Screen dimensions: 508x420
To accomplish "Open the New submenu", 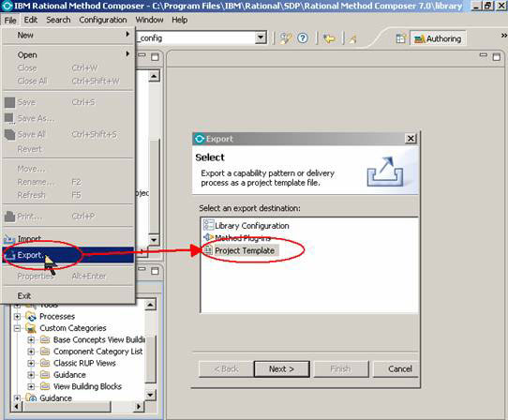I will 68,35.
